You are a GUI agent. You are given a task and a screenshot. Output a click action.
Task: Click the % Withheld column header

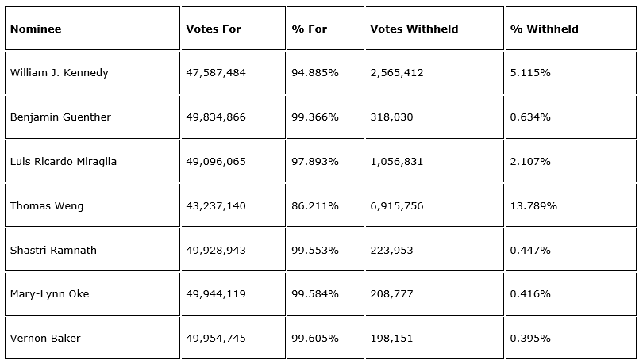(544, 29)
